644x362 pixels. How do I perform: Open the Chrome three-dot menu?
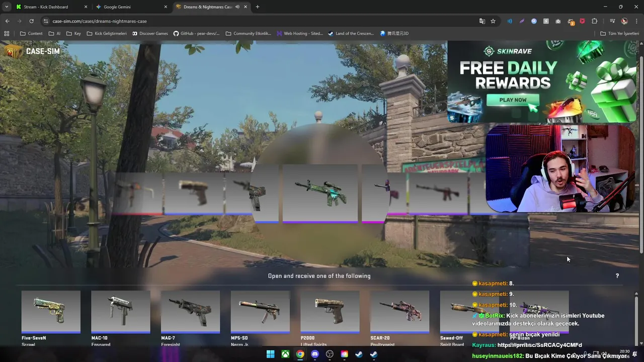coord(636,21)
